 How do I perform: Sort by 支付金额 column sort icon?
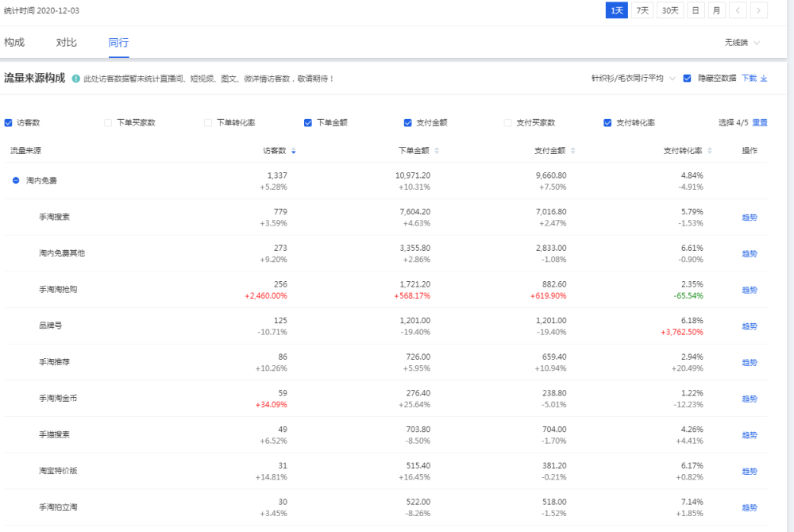coord(573,151)
